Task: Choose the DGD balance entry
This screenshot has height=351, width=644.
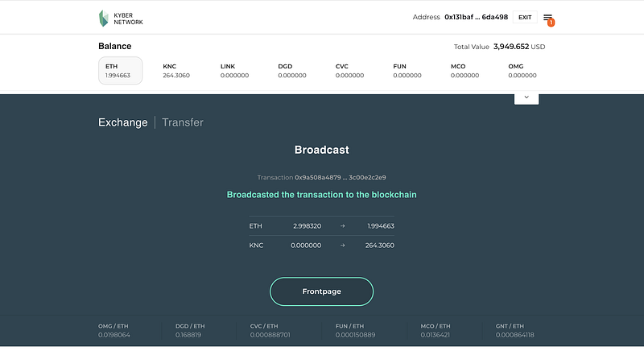Action: 292,71
